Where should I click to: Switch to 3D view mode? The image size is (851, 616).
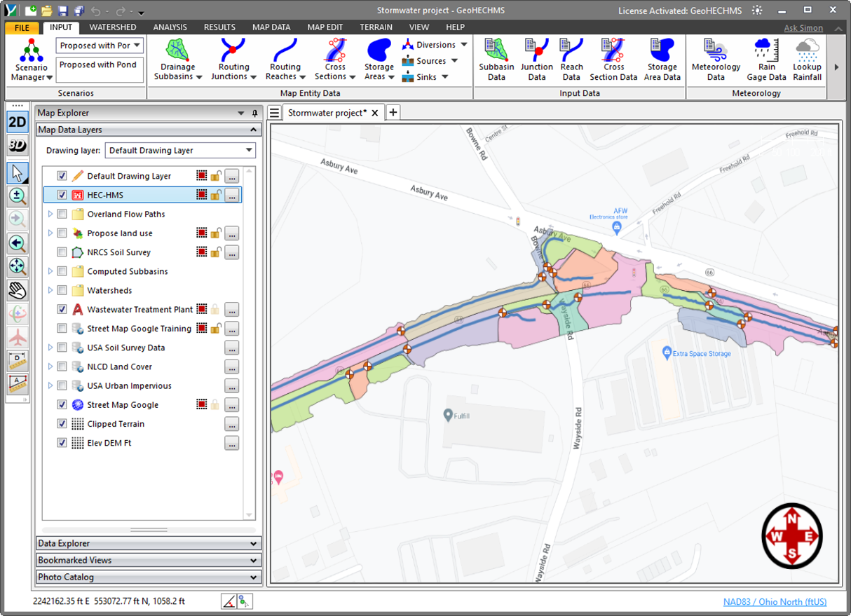[17, 146]
